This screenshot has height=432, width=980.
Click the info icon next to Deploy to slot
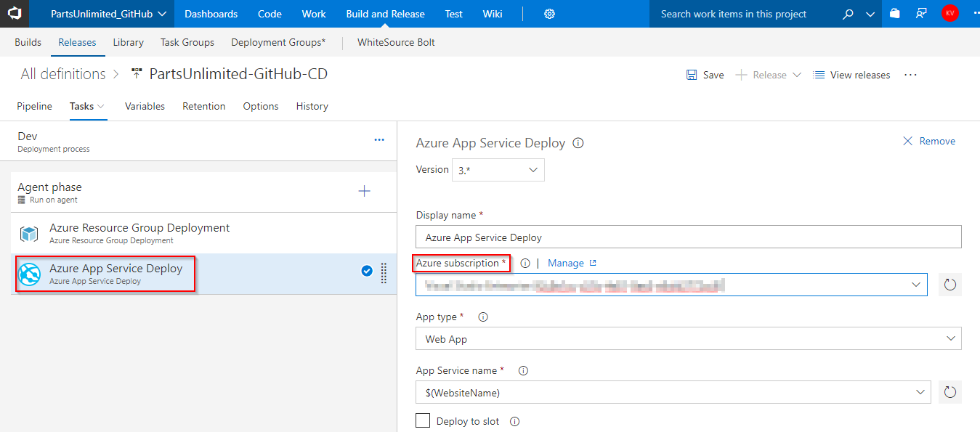[515, 422]
